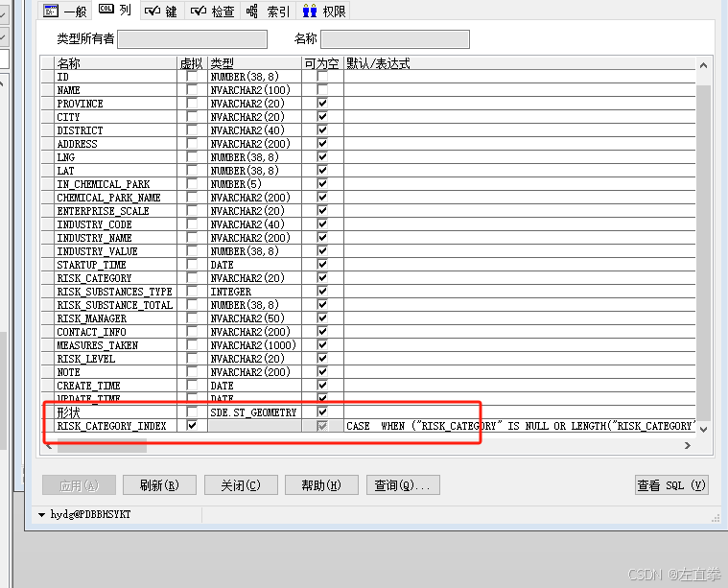Select the IN_CHEMICAL_PARK name cell
This screenshot has width=728, height=588.
tap(116, 184)
